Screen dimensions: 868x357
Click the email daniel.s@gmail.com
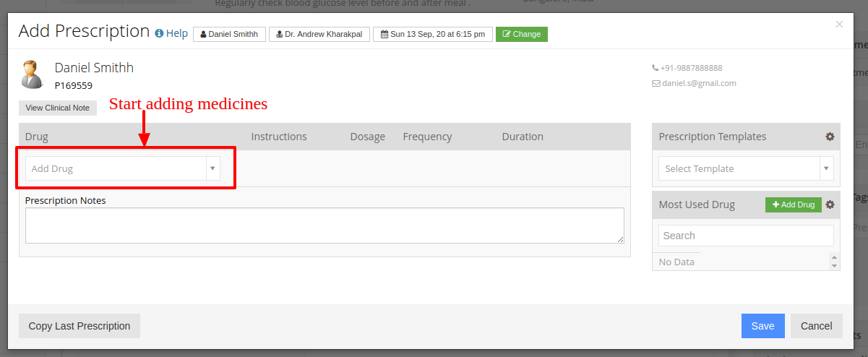pyautogui.click(x=699, y=83)
